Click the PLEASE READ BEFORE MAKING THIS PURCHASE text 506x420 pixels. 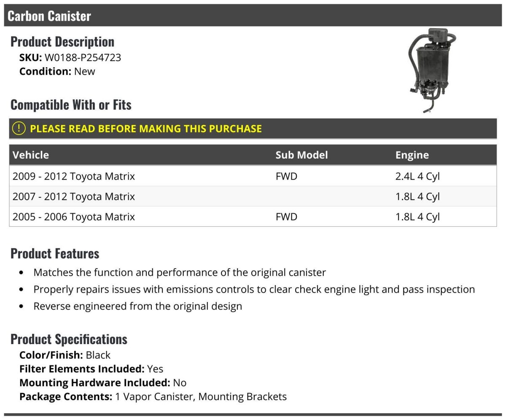146,129
